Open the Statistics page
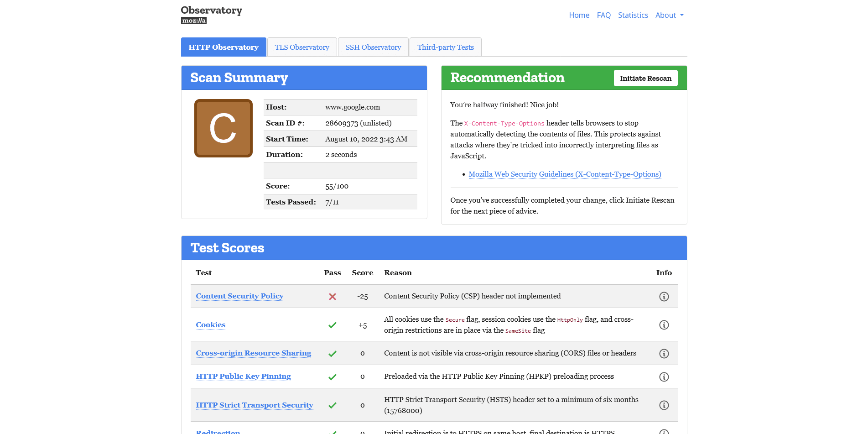Viewport: 868px width, 434px height. pyautogui.click(x=633, y=15)
